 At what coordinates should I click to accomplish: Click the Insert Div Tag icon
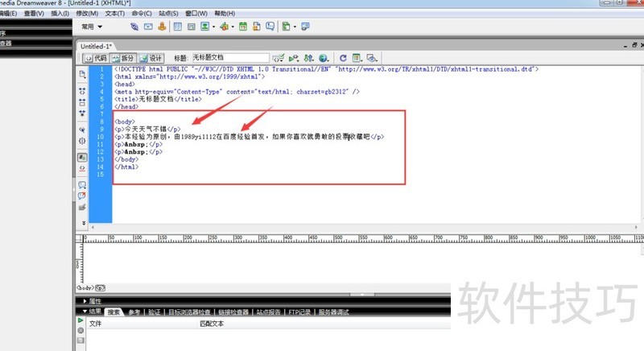pyautogui.click(x=192, y=27)
